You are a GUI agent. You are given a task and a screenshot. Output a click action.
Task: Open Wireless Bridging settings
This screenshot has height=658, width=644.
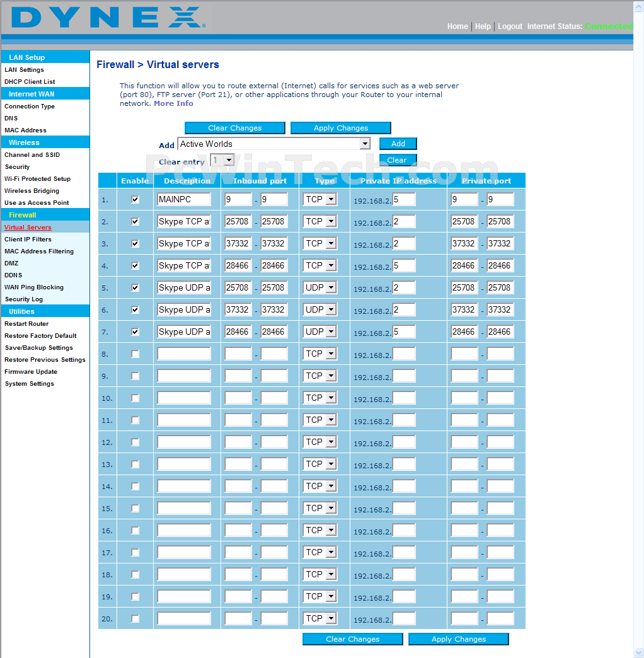point(32,191)
